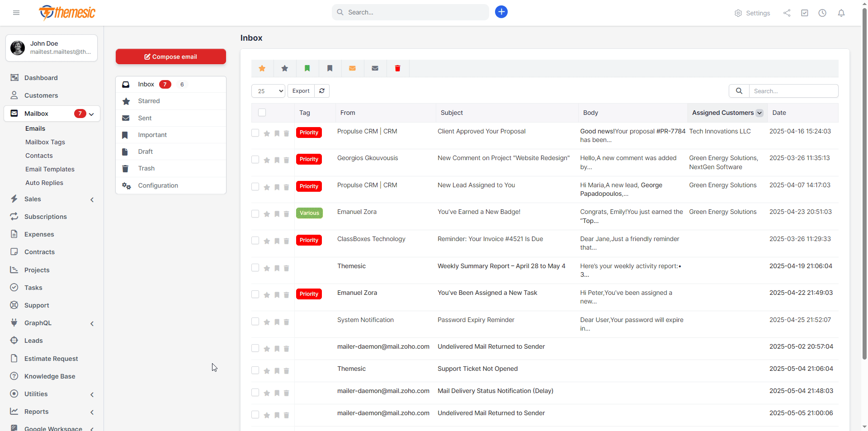Click the inbox table search field
This screenshot has height=431, width=868.
pos(793,91)
